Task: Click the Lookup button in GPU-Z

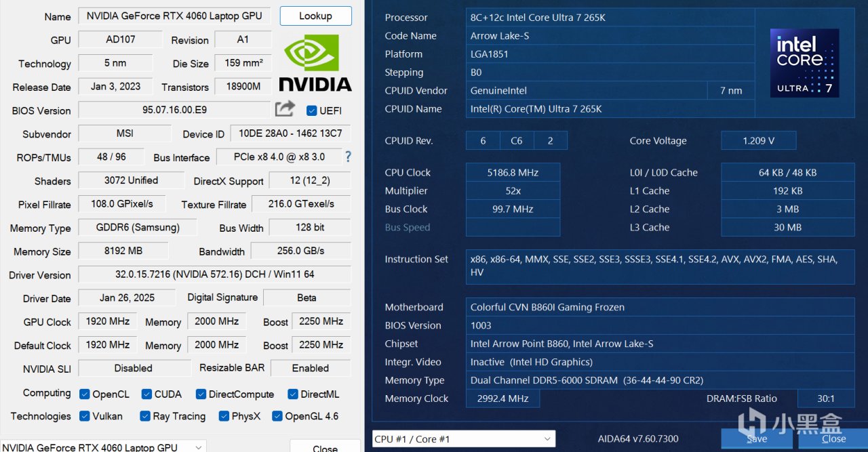Action: click(x=315, y=16)
